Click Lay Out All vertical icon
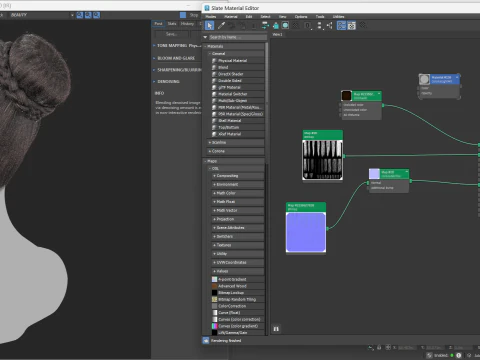 click(x=319, y=25)
